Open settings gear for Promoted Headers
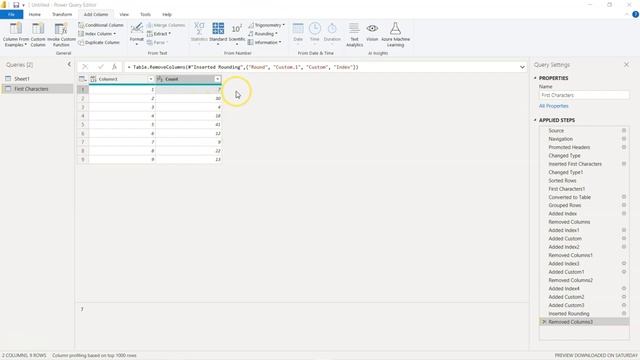The image size is (640, 360). click(x=624, y=147)
